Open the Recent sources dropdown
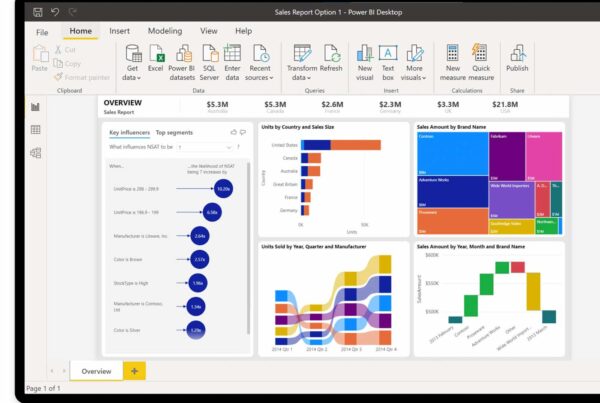Viewport: 600px width, 403px height. point(258,77)
